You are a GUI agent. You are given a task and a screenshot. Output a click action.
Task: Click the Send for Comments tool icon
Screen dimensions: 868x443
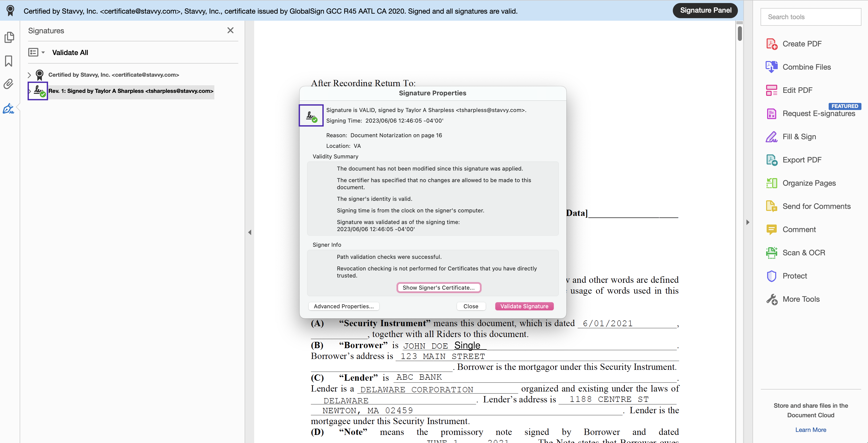tap(772, 206)
